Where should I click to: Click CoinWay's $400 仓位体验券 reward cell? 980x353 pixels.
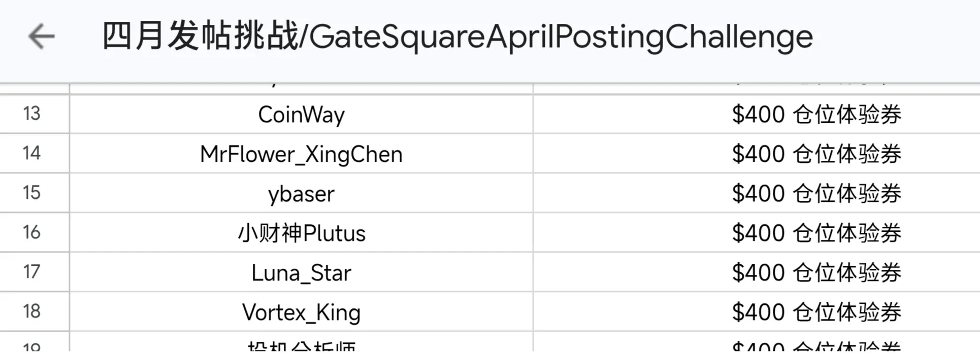pos(757,114)
